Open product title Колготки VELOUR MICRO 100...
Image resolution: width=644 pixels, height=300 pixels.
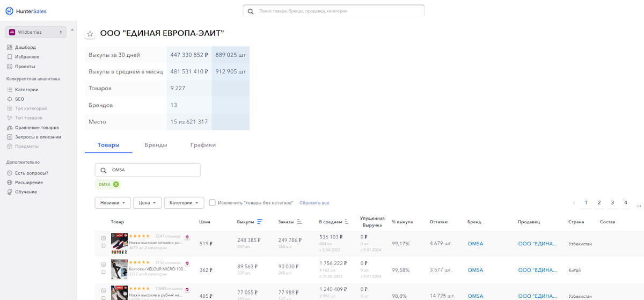click(x=156, y=268)
